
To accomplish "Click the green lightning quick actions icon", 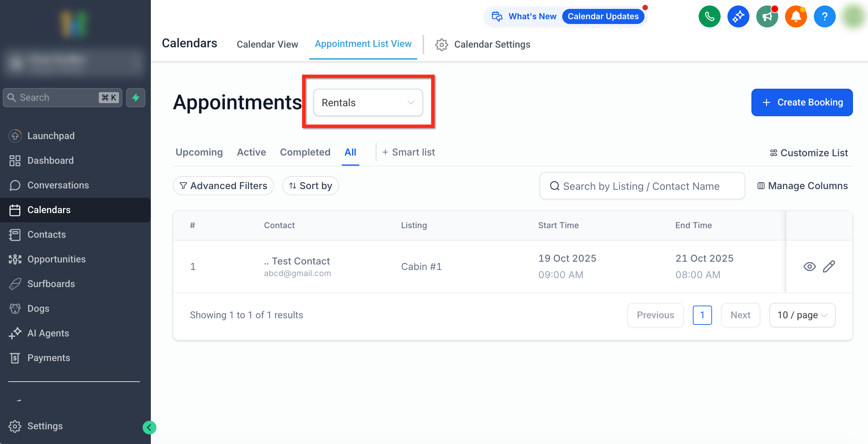I will pos(136,98).
